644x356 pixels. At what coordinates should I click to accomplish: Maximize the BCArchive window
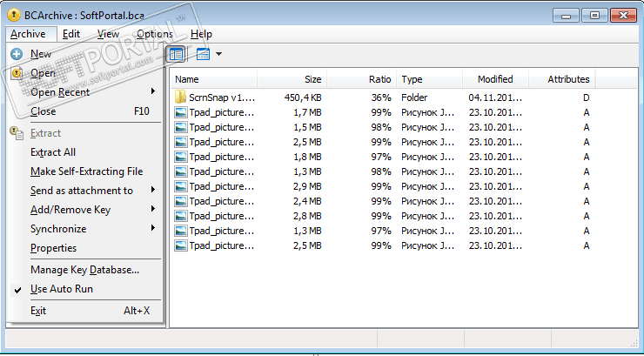pyautogui.click(x=594, y=16)
